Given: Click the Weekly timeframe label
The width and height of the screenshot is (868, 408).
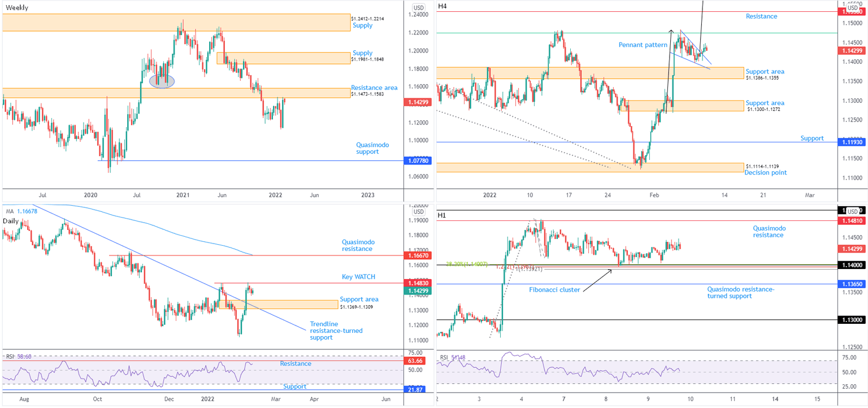Looking at the screenshot, I should pyautogui.click(x=17, y=7).
